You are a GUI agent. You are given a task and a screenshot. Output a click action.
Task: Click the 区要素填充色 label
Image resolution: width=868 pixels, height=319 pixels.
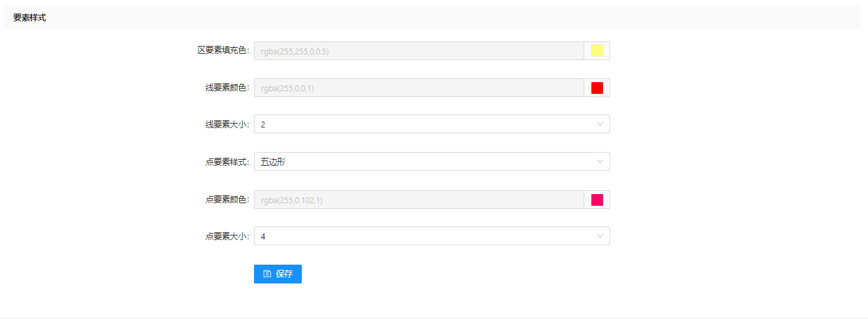[223, 50]
